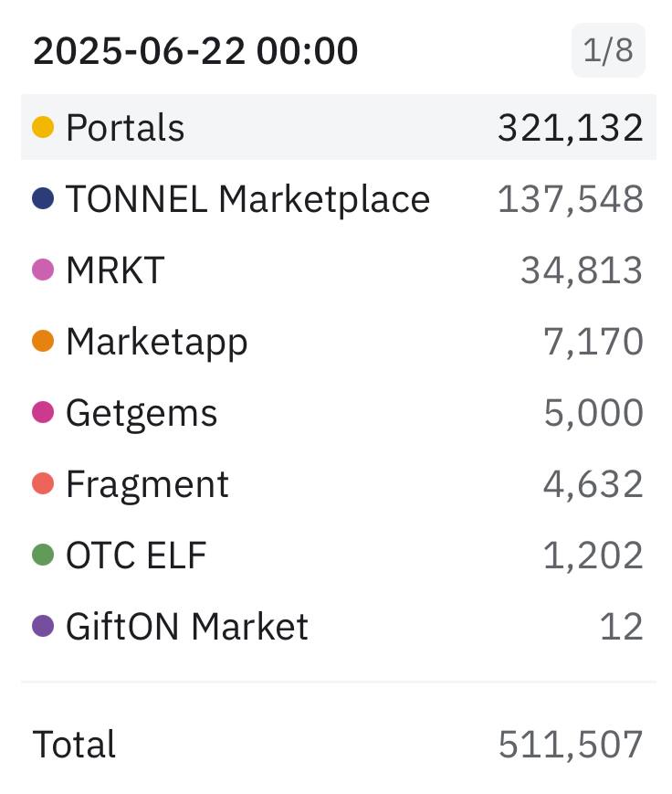
Task: Click the orange Marketapp legend dot
Action: tap(43, 341)
